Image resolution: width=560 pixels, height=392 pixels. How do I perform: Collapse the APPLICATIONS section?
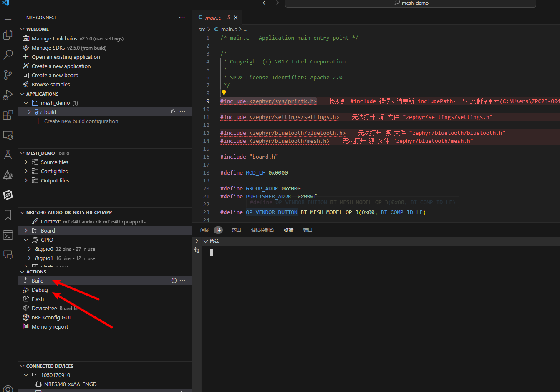pyautogui.click(x=22, y=94)
